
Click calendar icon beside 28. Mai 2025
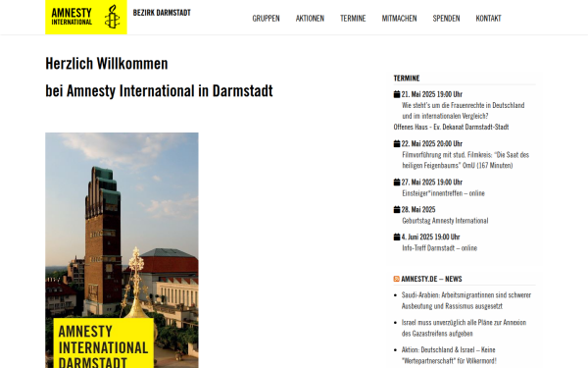397,210
